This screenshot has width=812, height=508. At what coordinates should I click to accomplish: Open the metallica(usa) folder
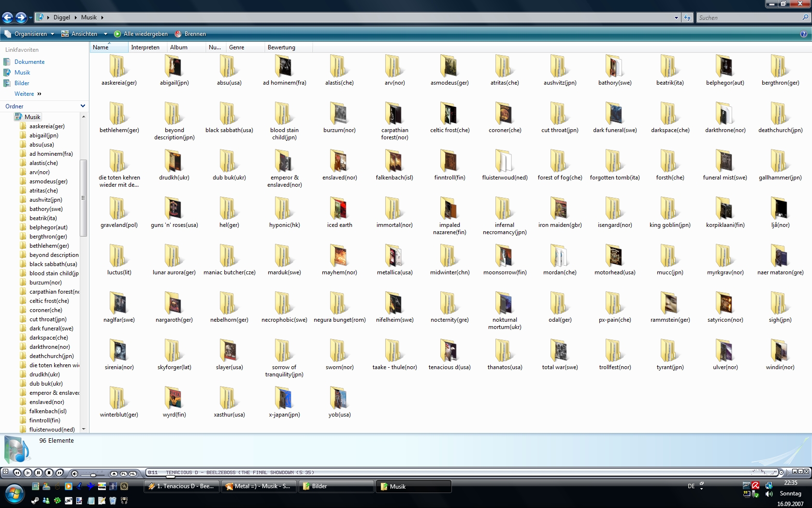tap(394, 256)
